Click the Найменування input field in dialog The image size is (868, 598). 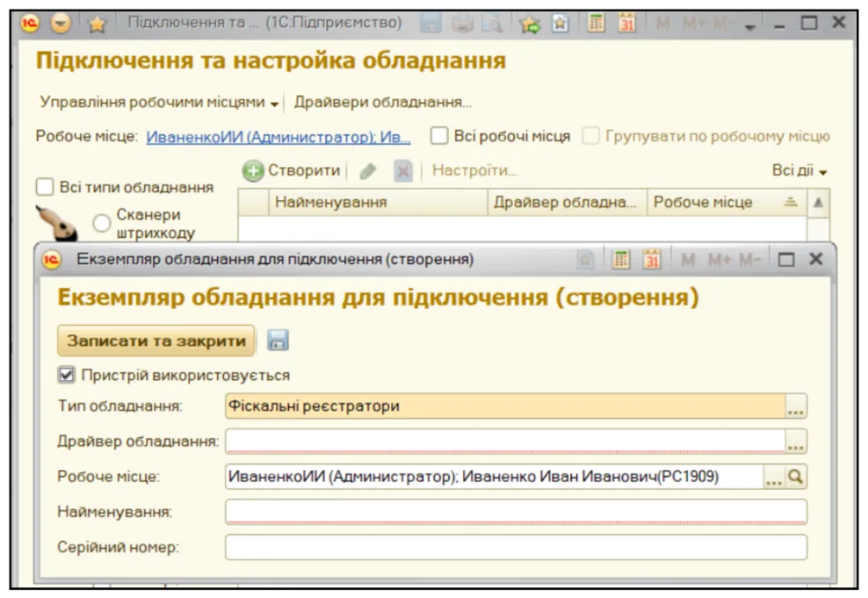coord(516,512)
